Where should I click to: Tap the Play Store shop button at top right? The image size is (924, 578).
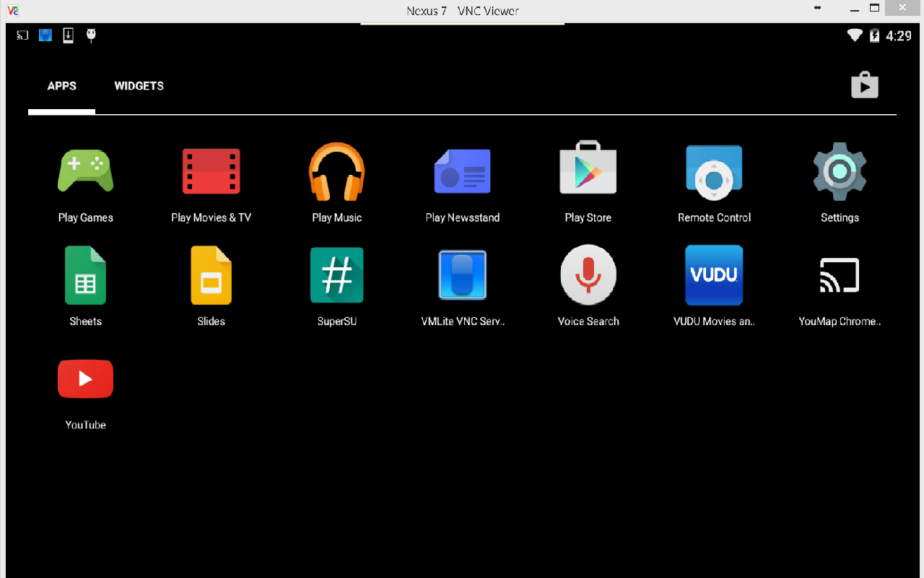[864, 85]
